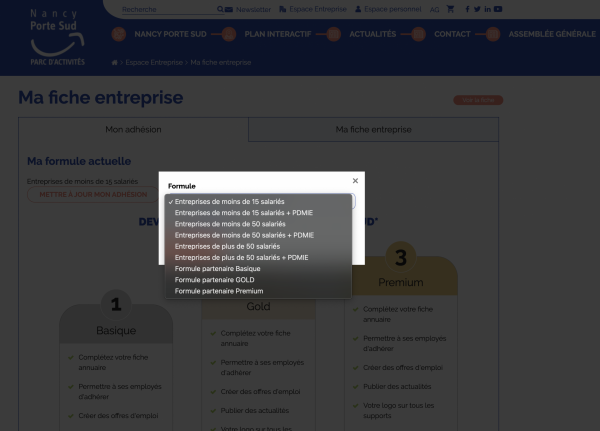Image resolution: width=600 pixels, height=431 pixels.
Task: Switch to the Ma fiche entreprise tab
Action: coord(373,129)
